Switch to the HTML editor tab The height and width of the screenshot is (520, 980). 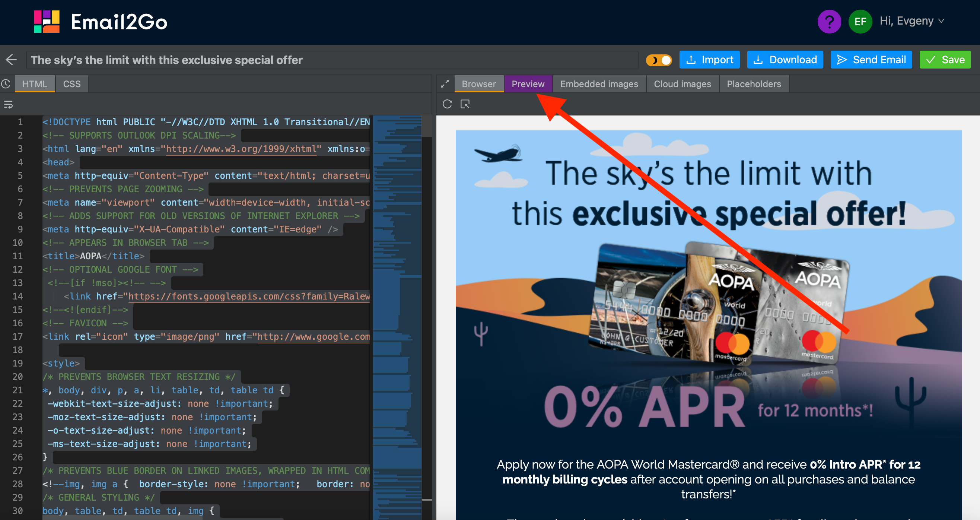[35, 84]
